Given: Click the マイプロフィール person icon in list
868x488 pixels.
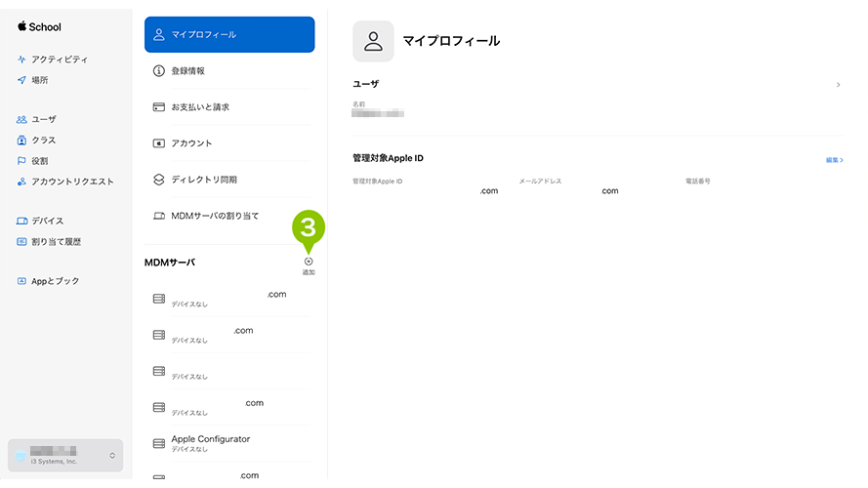Looking at the screenshot, I should [x=159, y=34].
